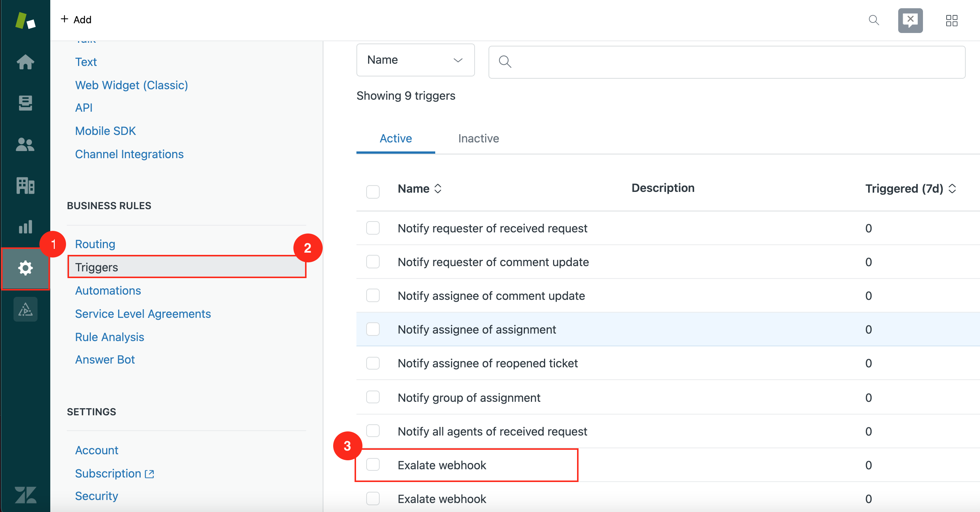Open the Automations link
Screen dimensions: 980x512
108,290
